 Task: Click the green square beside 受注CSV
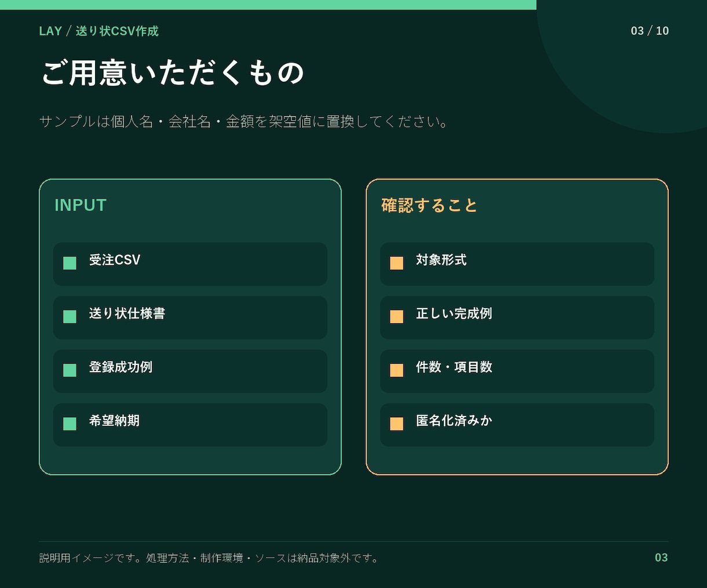[70, 263]
